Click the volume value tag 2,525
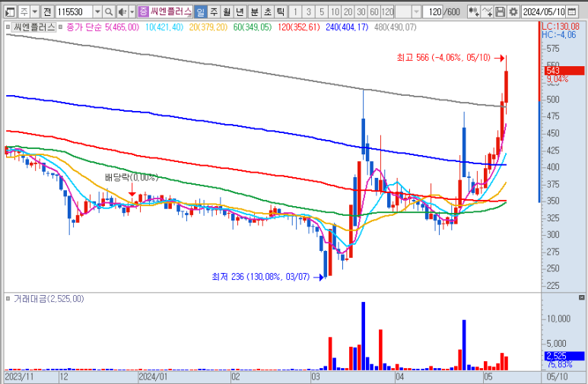The image size is (588, 384). click(564, 356)
